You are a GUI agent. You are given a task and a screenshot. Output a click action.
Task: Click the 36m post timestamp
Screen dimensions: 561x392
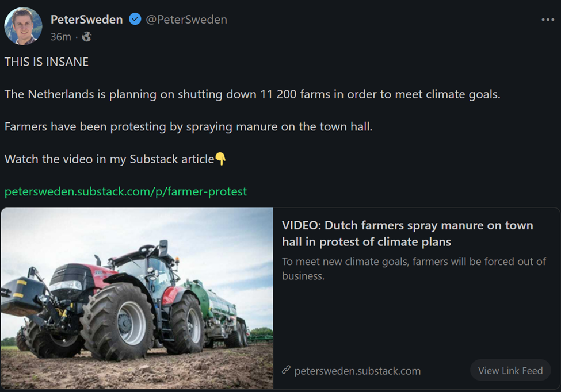click(60, 37)
